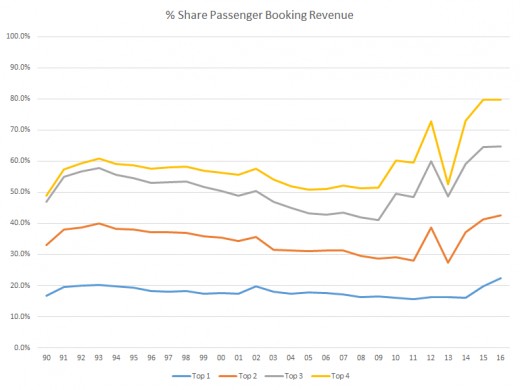Click the 16 x-axis year label

click(500, 358)
